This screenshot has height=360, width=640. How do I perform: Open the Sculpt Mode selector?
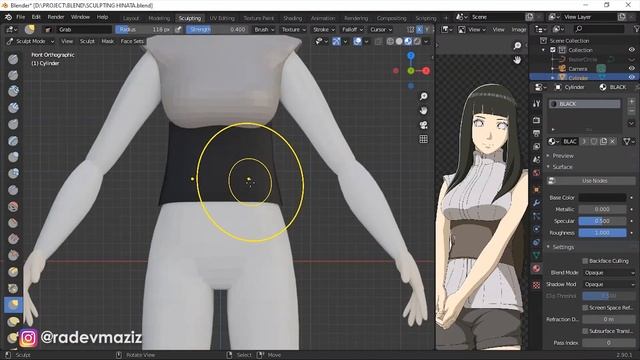pyautogui.click(x=31, y=41)
